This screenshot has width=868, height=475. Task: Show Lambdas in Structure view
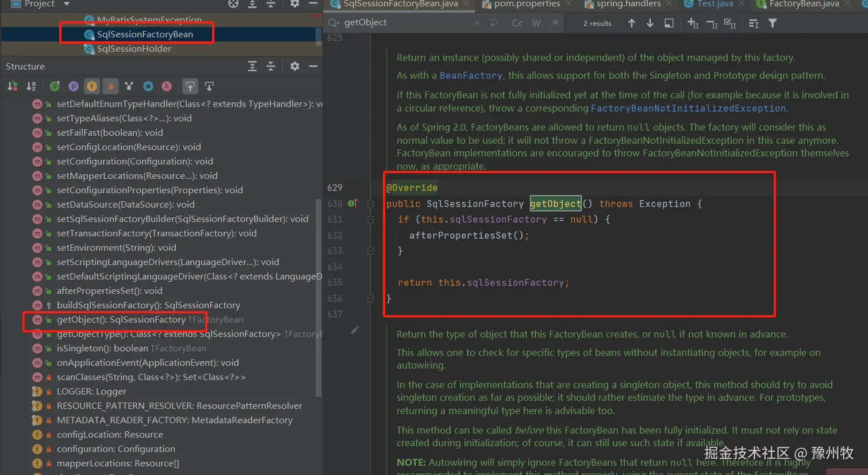pyautogui.click(x=167, y=86)
